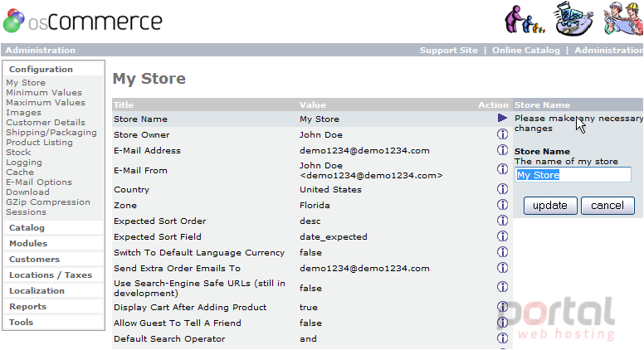This screenshot has width=644, height=350.
Task: Select the Country row title
Action: 131,190
